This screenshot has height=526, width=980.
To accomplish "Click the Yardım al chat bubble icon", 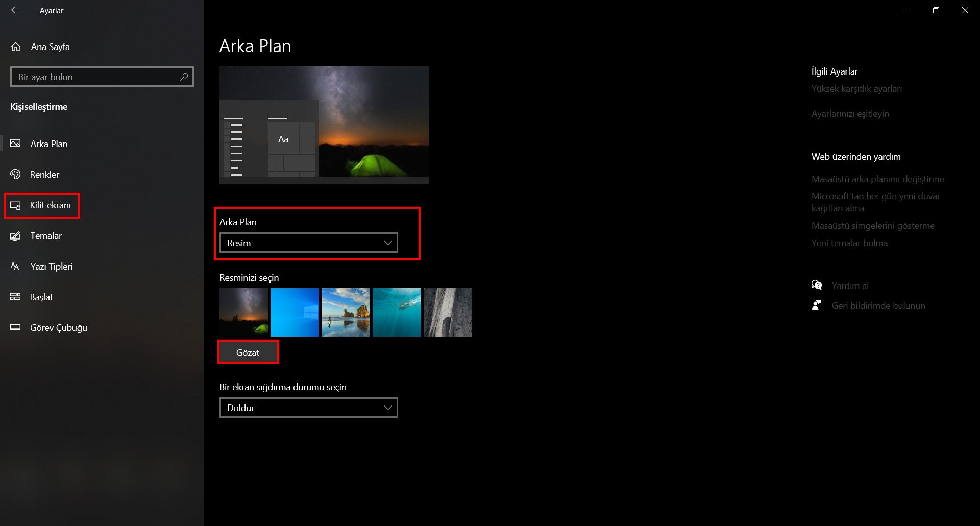I will pyautogui.click(x=817, y=285).
